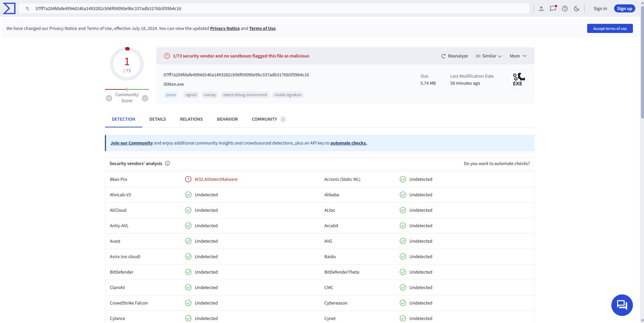
Task: Switch to the DETECTION tab
Action: click(x=123, y=119)
